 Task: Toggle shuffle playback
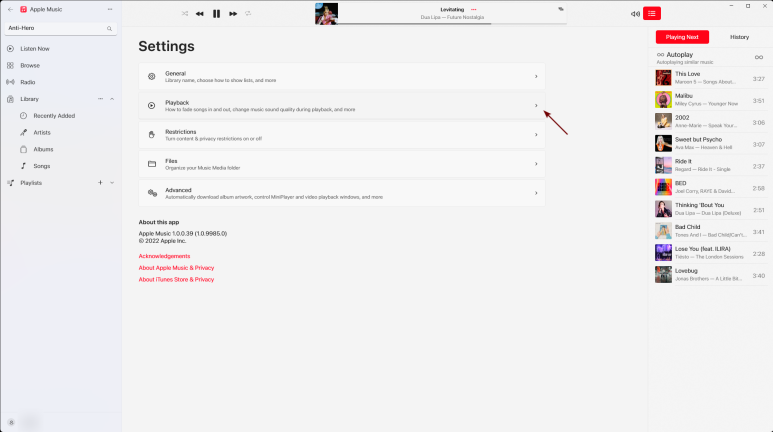coord(185,13)
